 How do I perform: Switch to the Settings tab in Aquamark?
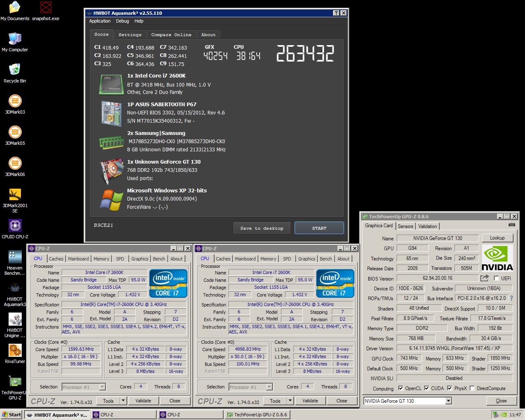[x=130, y=35]
